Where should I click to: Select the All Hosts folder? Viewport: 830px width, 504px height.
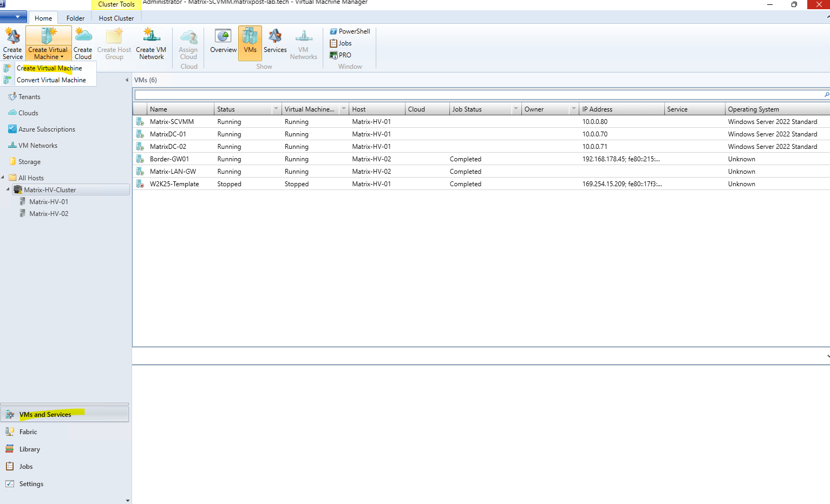tap(31, 178)
